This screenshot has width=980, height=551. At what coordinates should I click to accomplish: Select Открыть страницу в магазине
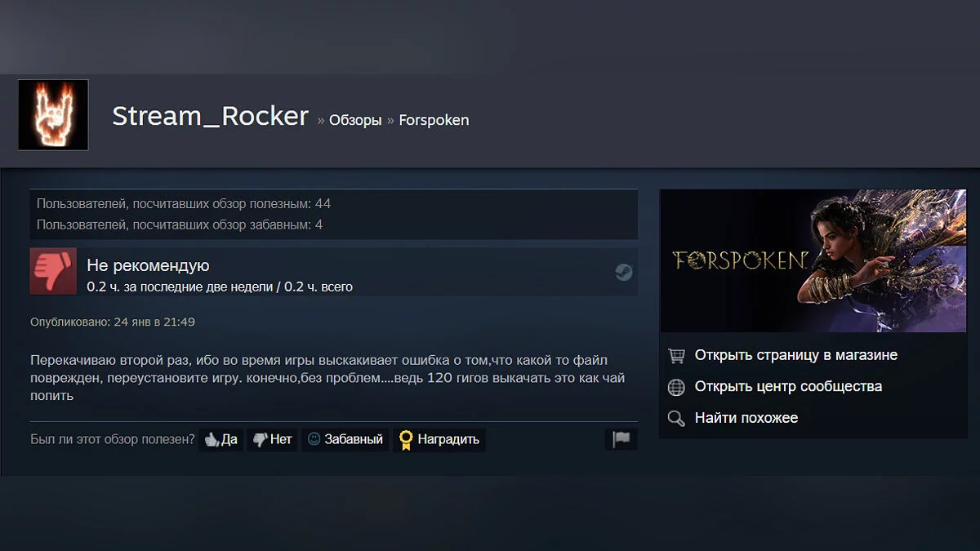click(796, 356)
